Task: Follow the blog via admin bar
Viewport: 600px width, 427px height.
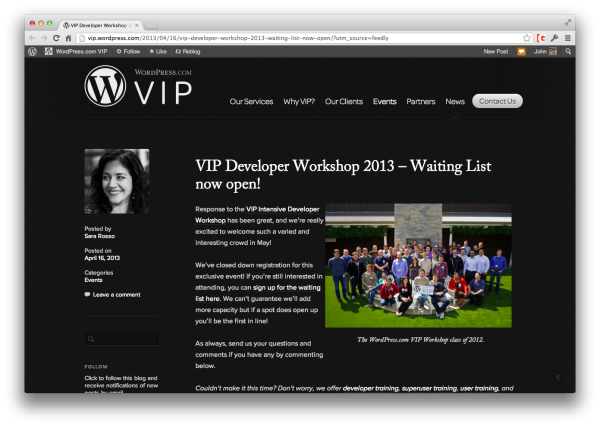Action: click(128, 51)
